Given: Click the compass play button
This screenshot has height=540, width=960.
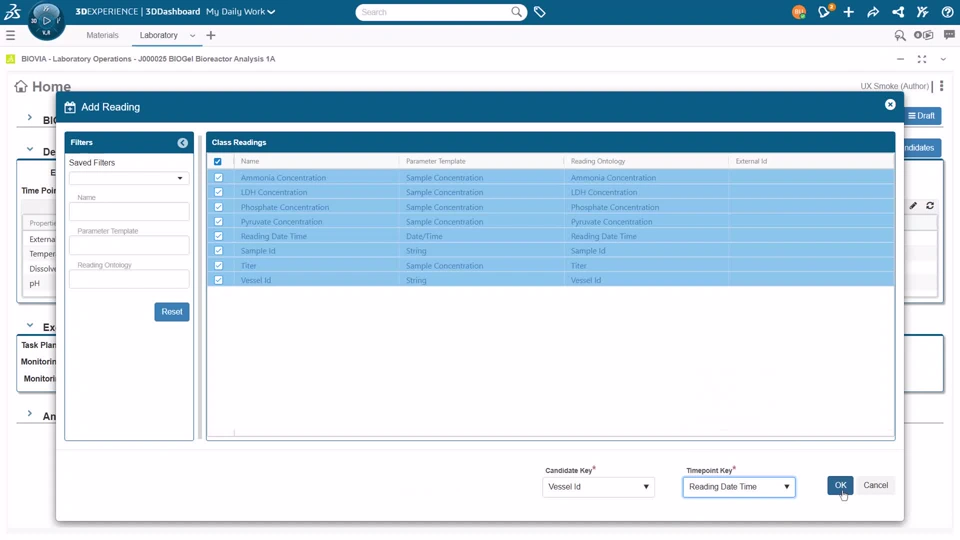Looking at the screenshot, I should tap(46, 21).
